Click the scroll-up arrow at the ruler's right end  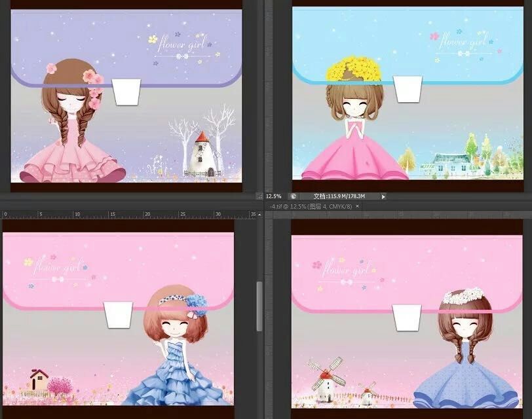coord(259,215)
